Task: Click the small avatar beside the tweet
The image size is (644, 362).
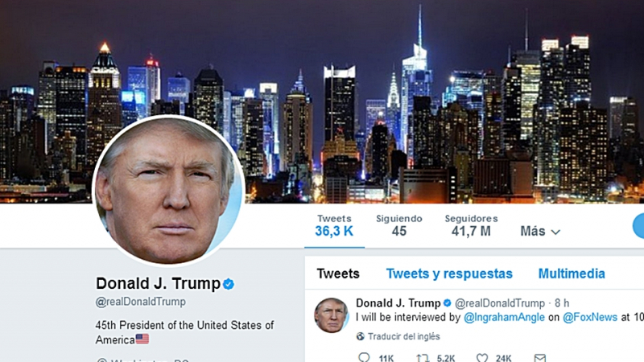Action: pos(331,315)
